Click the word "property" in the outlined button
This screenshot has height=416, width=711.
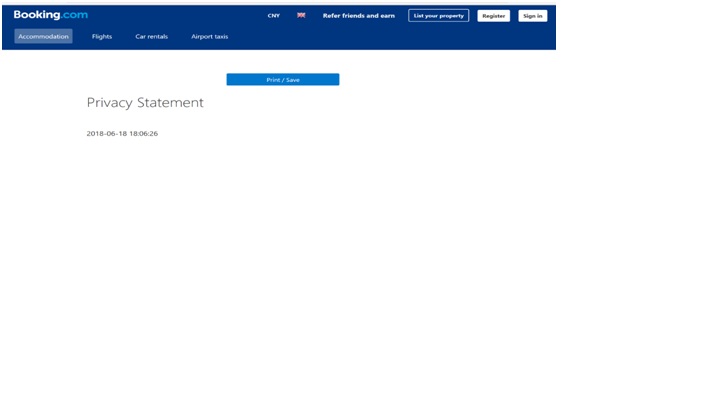pyautogui.click(x=452, y=16)
